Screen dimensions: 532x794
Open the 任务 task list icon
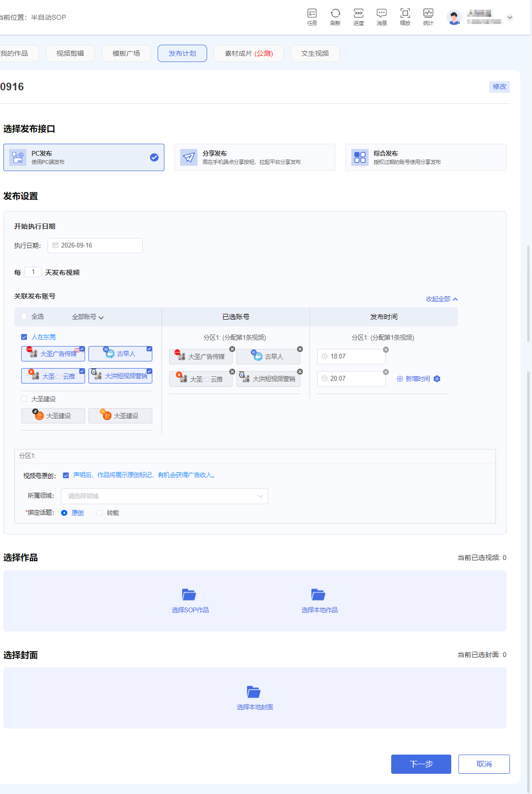(x=312, y=17)
